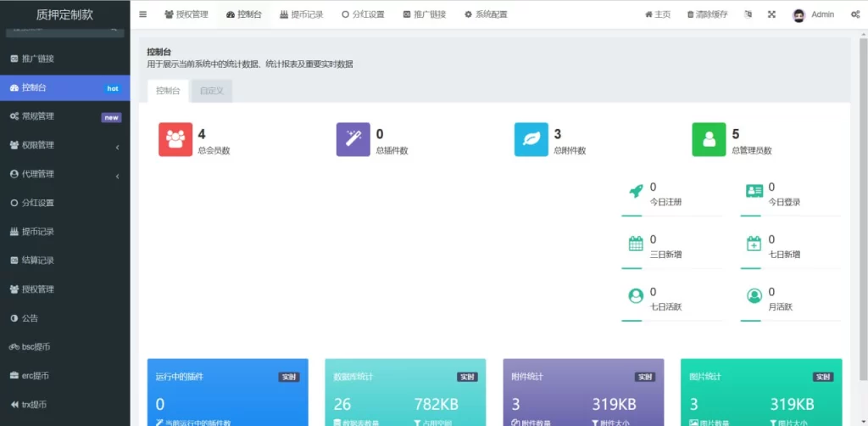Click 清除缓存 clear cache button
Viewport: 868px width, 426px height.
(707, 14)
